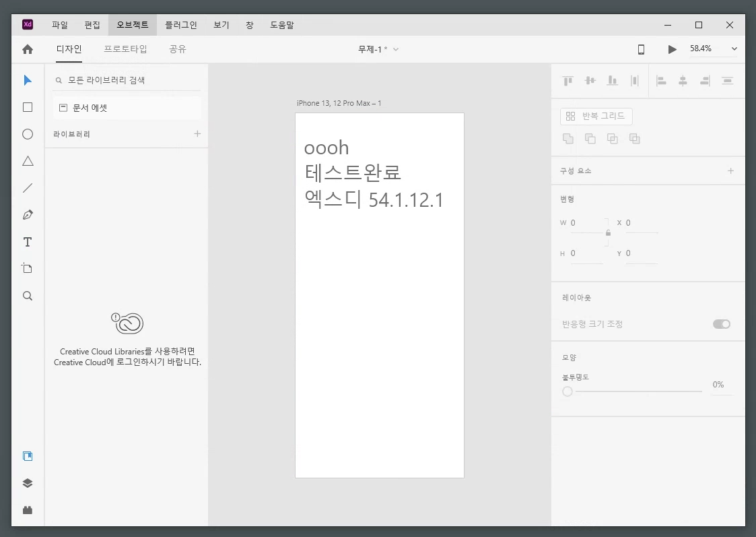
Task: Click the boolean Intersect icon
Action: coord(613,139)
